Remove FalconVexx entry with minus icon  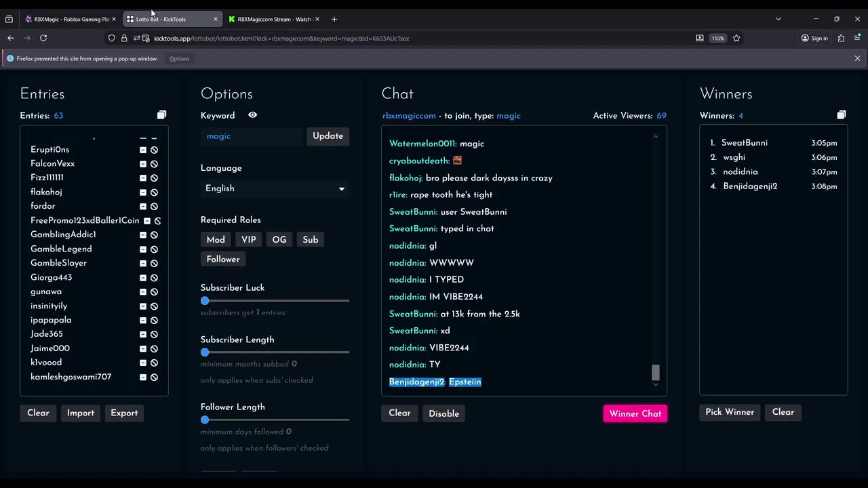[x=143, y=164]
